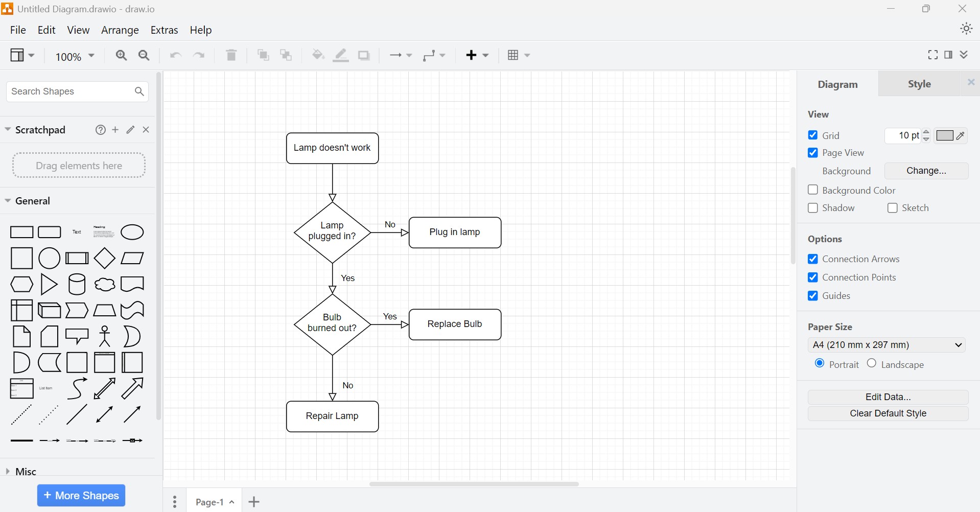The height and width of the screenshot is (512, 980).
Task: Click the Shadow toolbar icon
Action: pyautogui.click(x=363, y=56)
